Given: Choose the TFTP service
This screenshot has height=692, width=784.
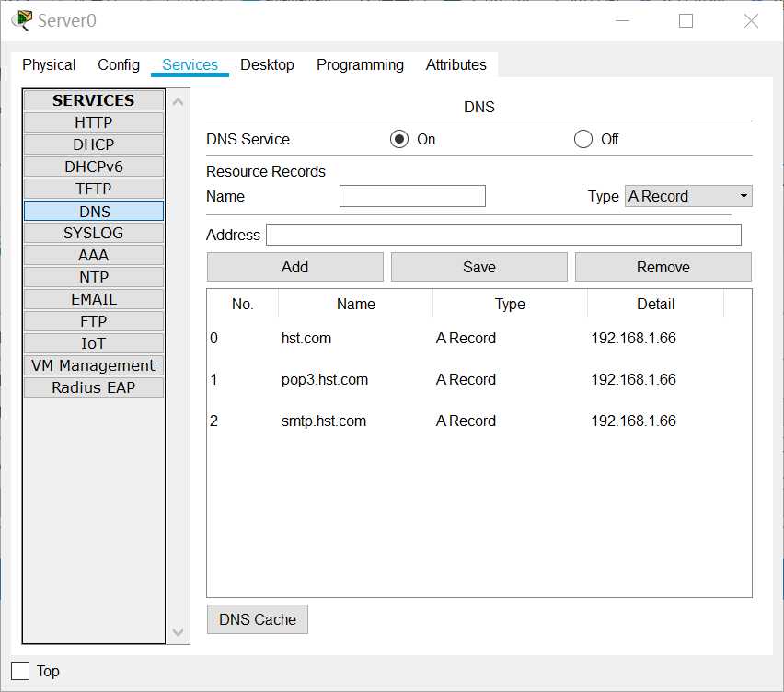Looking at the screenshot, I should tap(94, 189).
